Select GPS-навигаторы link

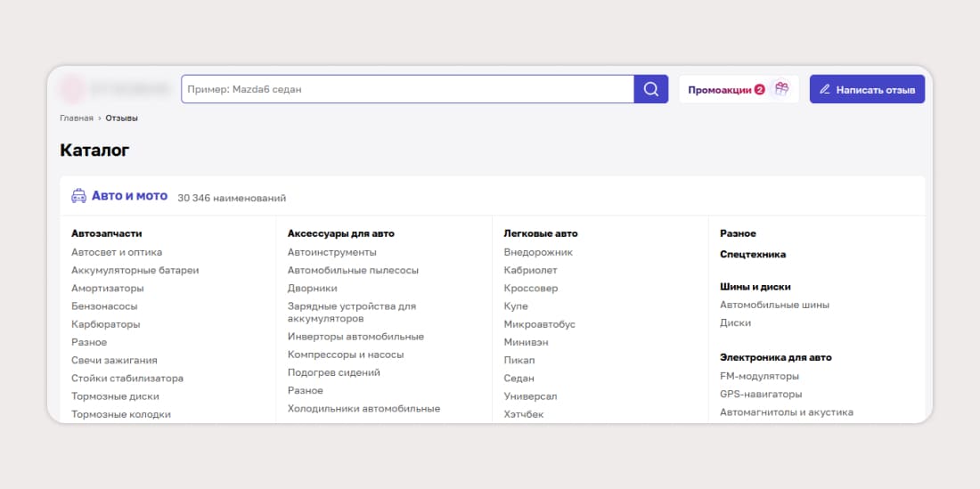point(761,394)
